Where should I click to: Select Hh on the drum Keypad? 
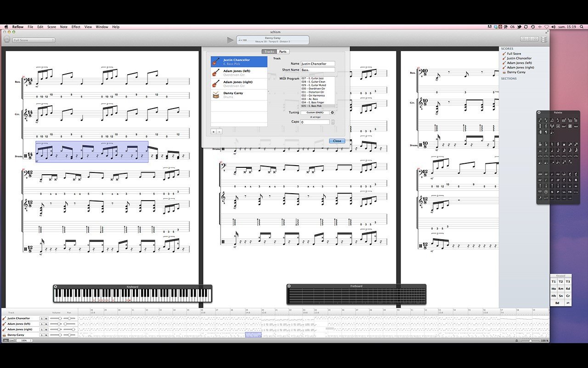(554, 296)
